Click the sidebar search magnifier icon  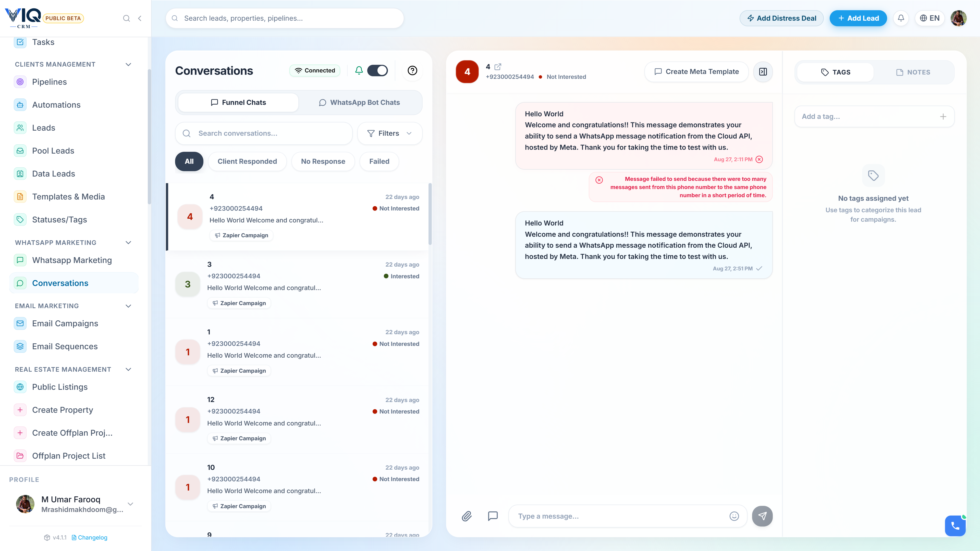coord(126,18)
